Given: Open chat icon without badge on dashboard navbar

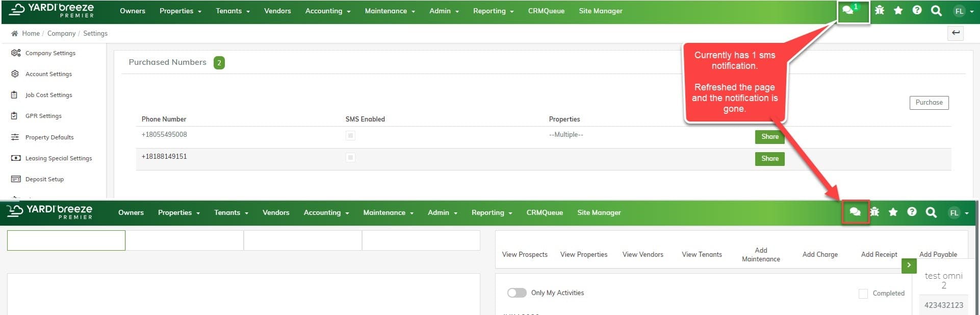Looking at the screenshot, I should 855,212.
